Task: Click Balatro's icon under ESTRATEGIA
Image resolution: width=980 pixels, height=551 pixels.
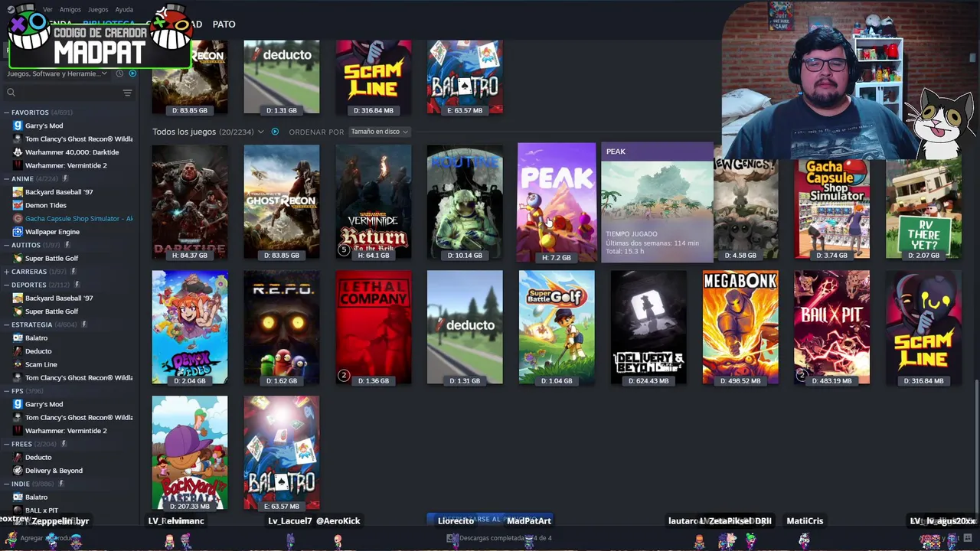Action: pos(18,338)
